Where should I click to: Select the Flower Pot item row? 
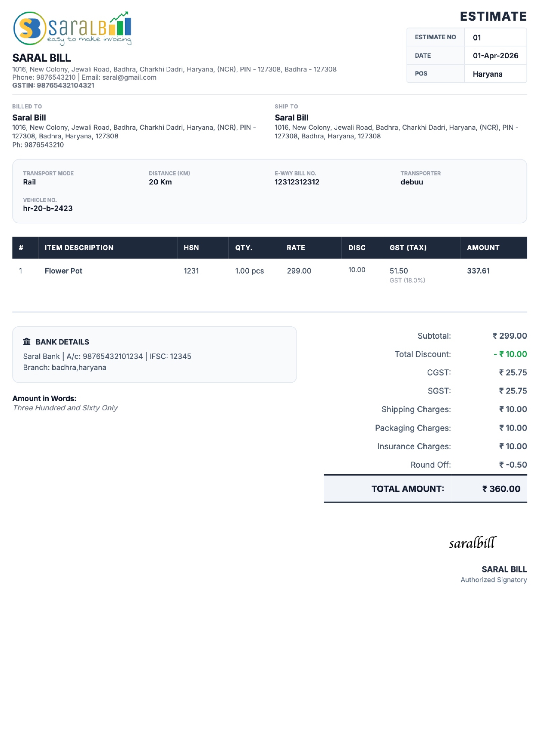[x=269, y=275]
